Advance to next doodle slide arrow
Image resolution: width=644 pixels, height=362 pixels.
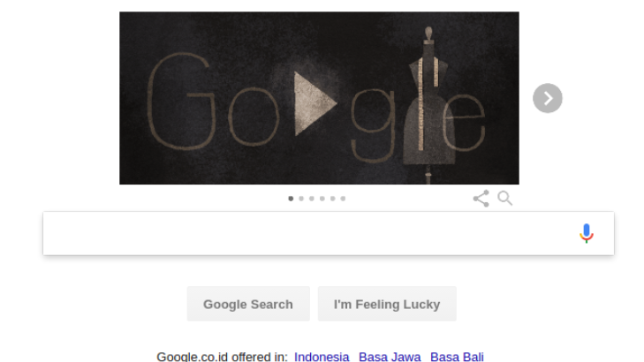[548, 98]
